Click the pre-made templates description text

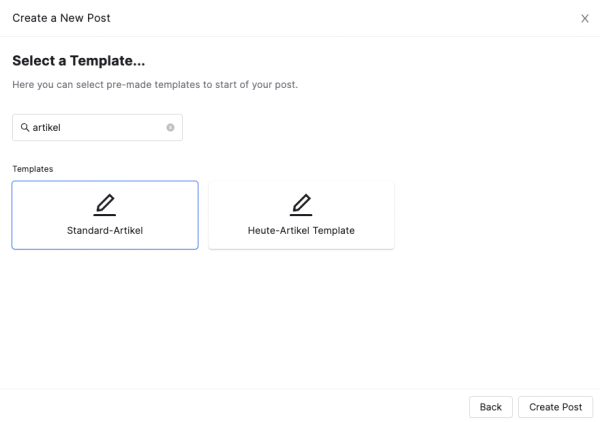point(155,85)
